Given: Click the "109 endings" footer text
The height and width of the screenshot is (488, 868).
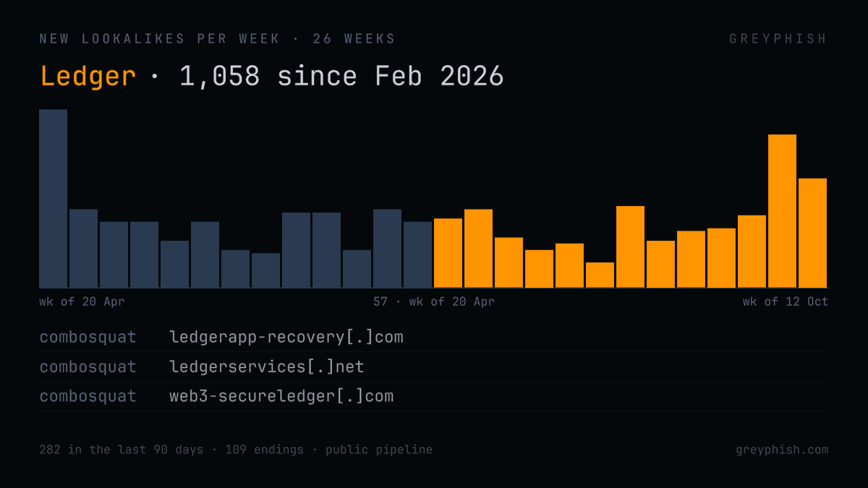Looking at the screenshot, I should tap(265, 450).
